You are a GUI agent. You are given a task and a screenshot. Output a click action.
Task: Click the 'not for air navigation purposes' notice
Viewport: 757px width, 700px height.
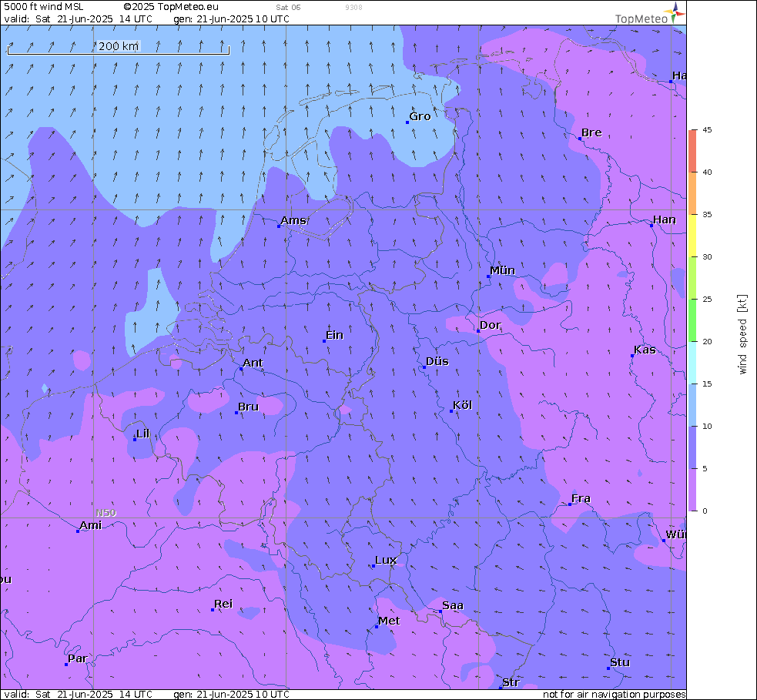[614, 694]
